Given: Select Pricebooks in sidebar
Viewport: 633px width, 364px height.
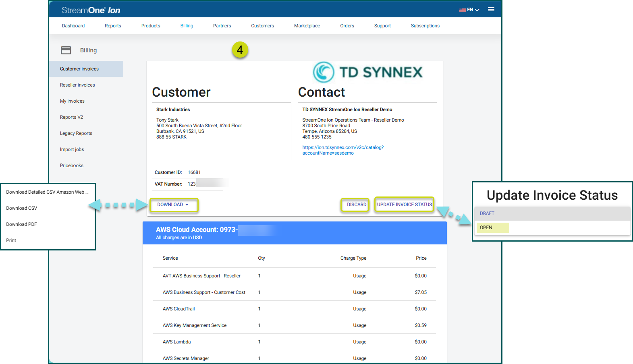Looking at the screenshot, I should 72,165.
